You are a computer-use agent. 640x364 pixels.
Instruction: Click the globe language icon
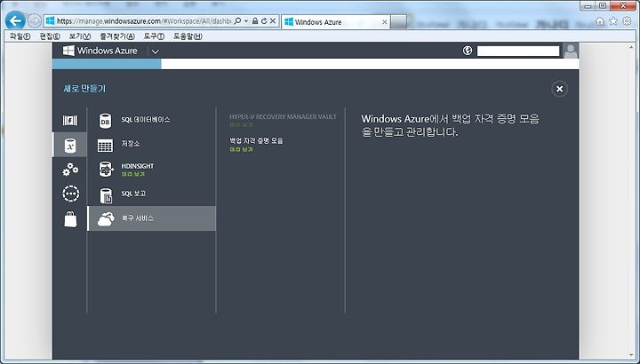coord(468,50)
